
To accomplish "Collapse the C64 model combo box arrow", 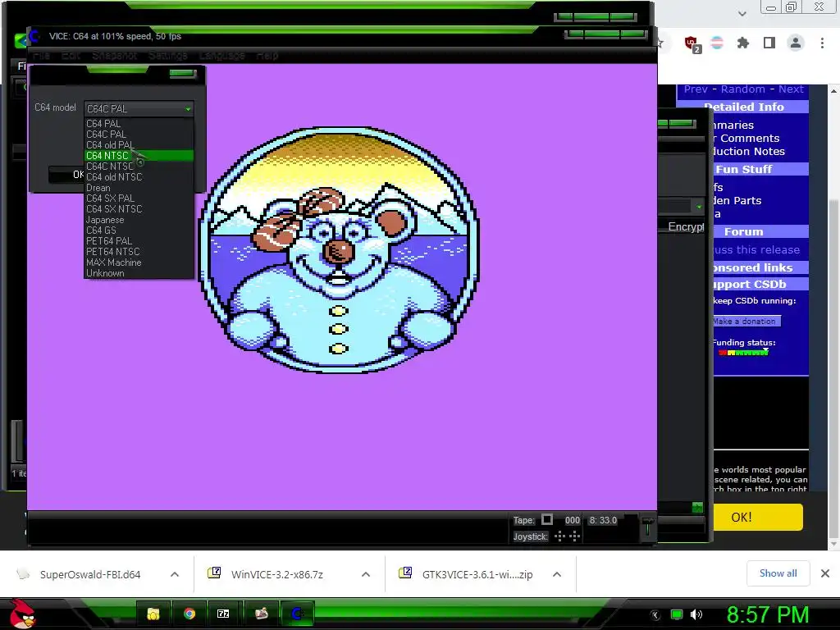I will pyautogui.click(x=188, y=109).
